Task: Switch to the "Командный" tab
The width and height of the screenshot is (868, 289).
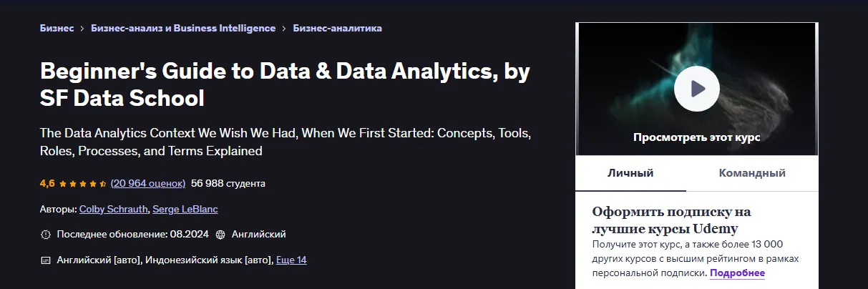Action: [x=752, y=173]
